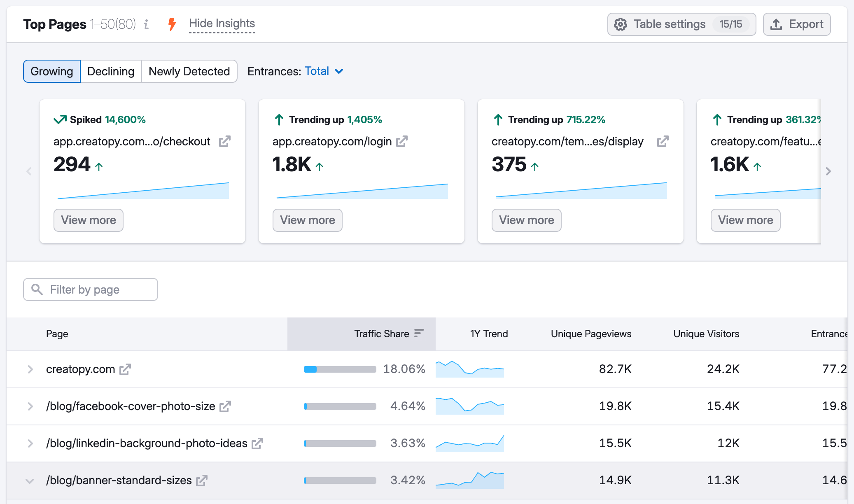Show next insight cards with right arrow
Screen dimensions: 854x504
[x=828, y=171]
